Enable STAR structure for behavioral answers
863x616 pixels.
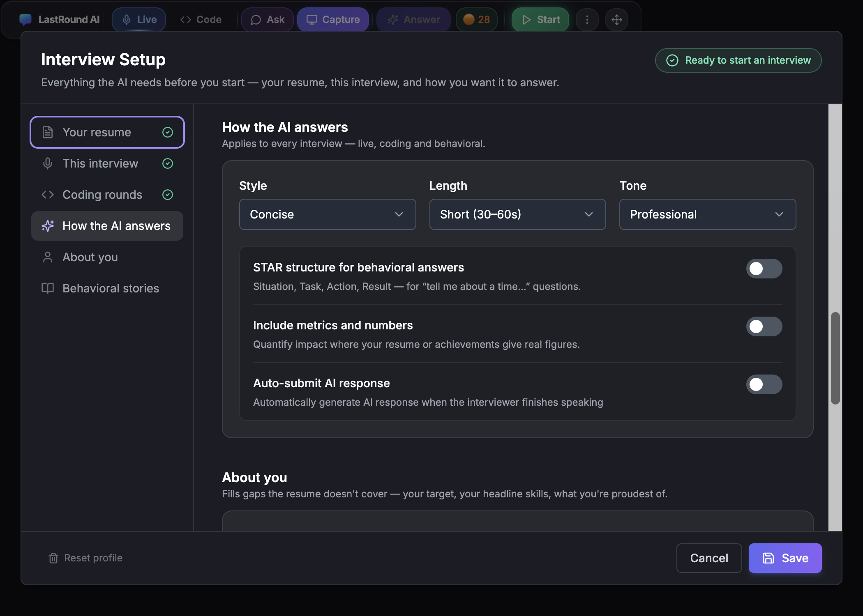coord(764,269)
